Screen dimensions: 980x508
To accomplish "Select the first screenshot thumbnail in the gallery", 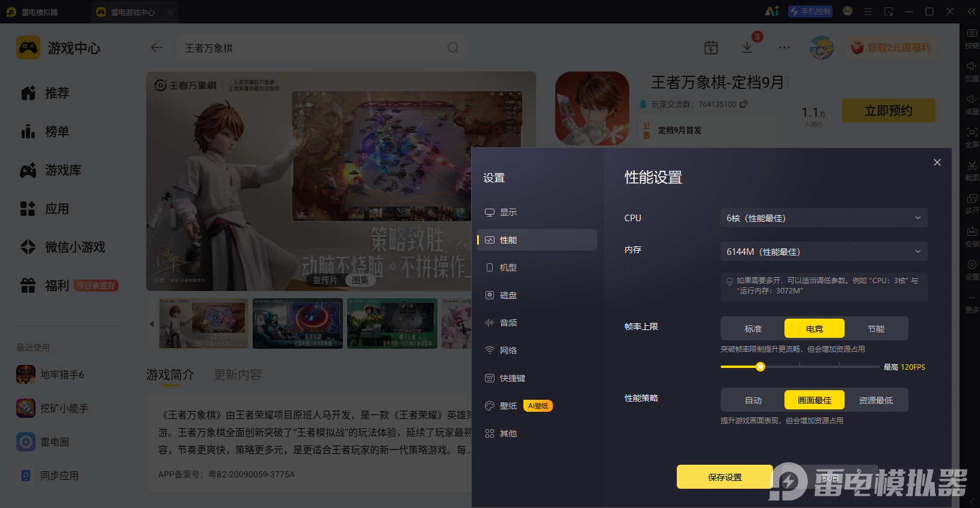I will [204, 323].
